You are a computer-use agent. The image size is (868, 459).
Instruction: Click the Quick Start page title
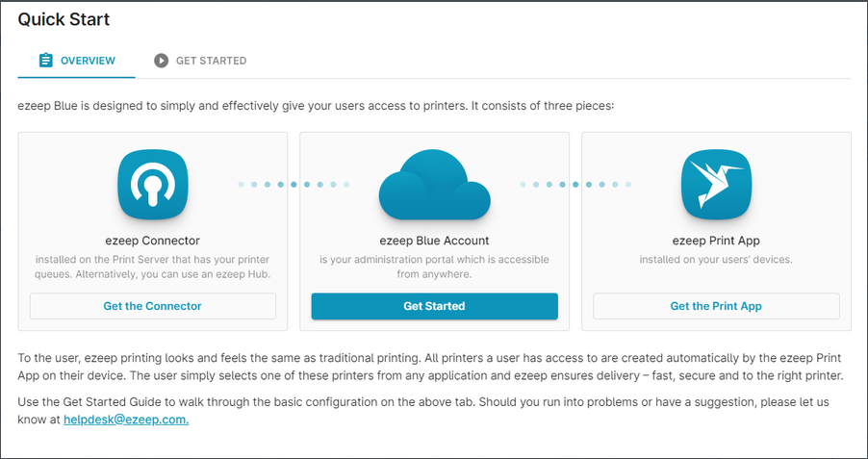64,19
